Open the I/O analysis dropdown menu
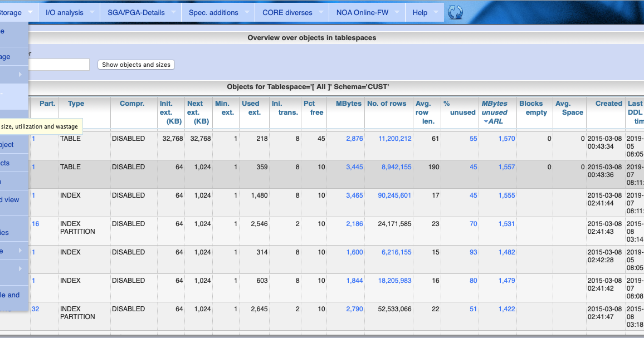The height and width of the screenshot is (338, 644). coord(65,12)
